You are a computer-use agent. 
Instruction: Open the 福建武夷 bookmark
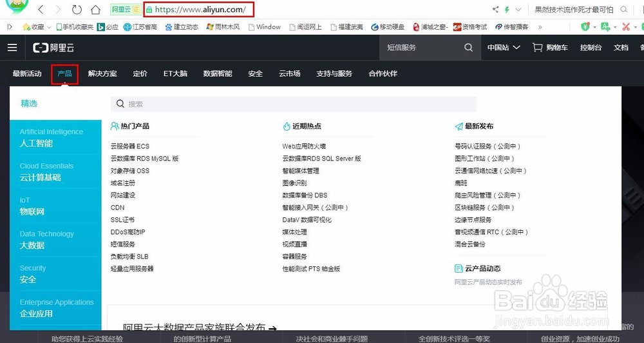[346, 26]
